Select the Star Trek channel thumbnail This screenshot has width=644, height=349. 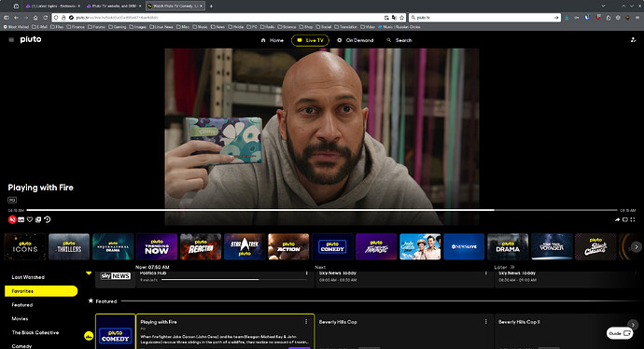point(245,246)
